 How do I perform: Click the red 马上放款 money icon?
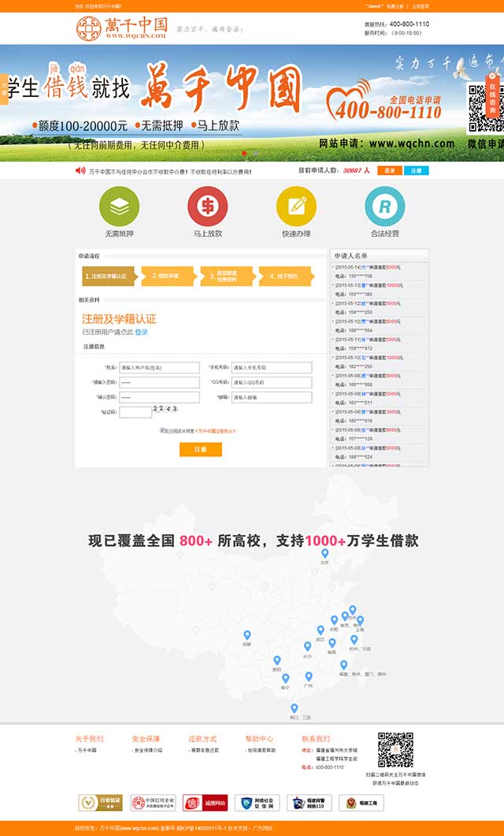coord(208,206)
